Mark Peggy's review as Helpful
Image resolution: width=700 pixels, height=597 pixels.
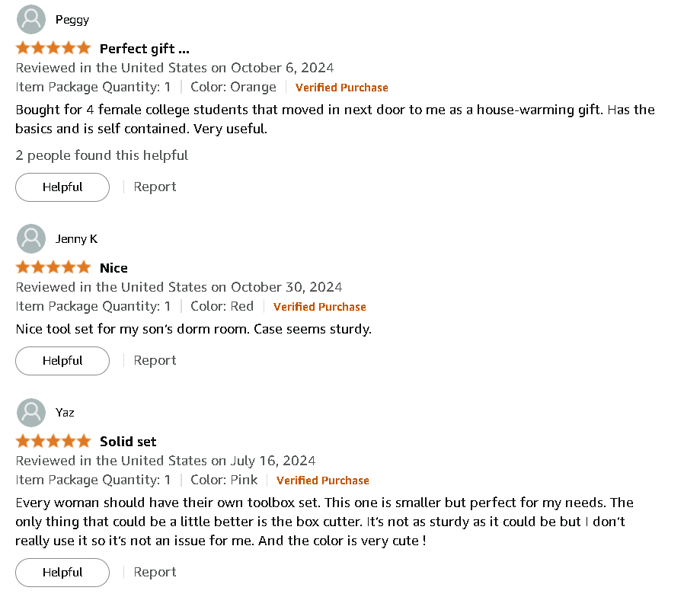click(62, 187)
